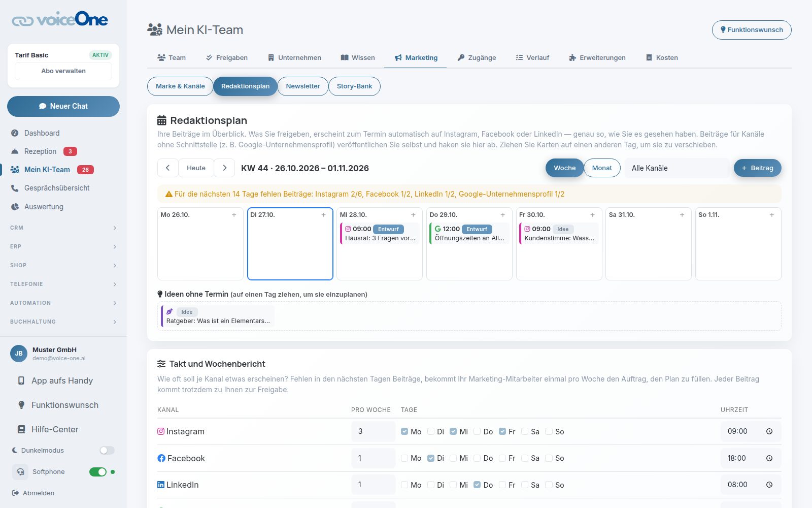This screenshot has height=508, width=812.
Task: Toggle the Softphone switch off
Action: click(98, 472)
